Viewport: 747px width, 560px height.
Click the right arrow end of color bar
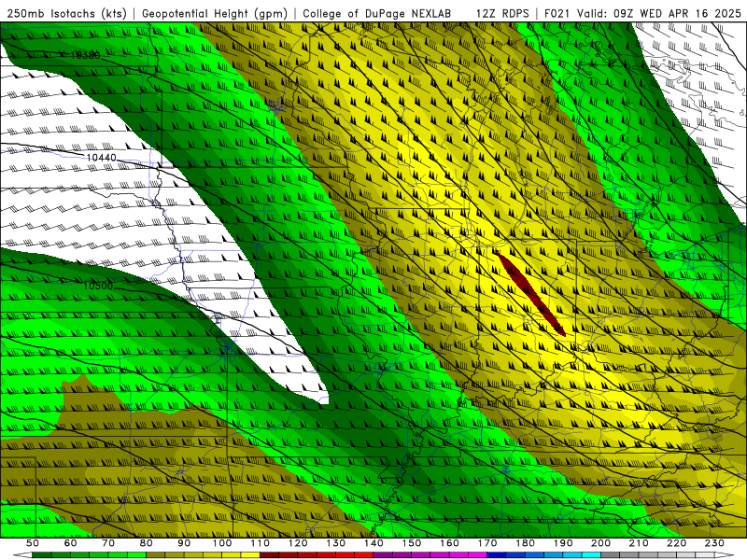pos(725,554)
